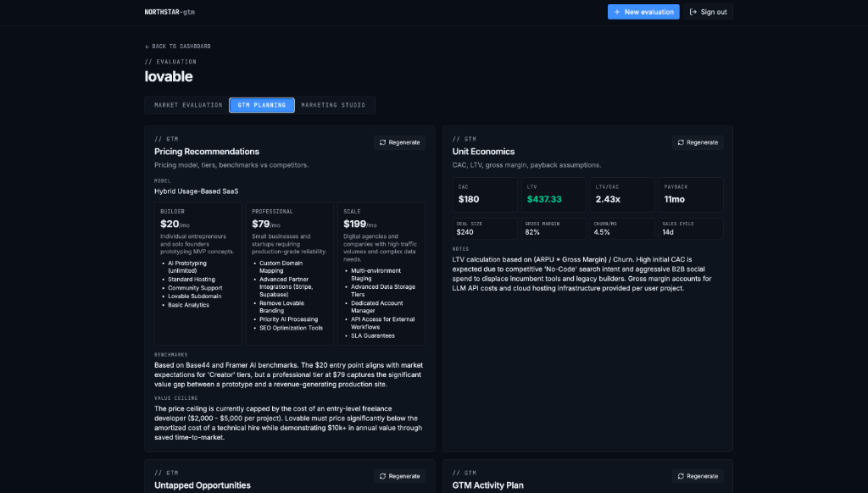Click the LTV/CAC value 2.43x
Screen dimensions: 868x493
click(x=608, y=199)
